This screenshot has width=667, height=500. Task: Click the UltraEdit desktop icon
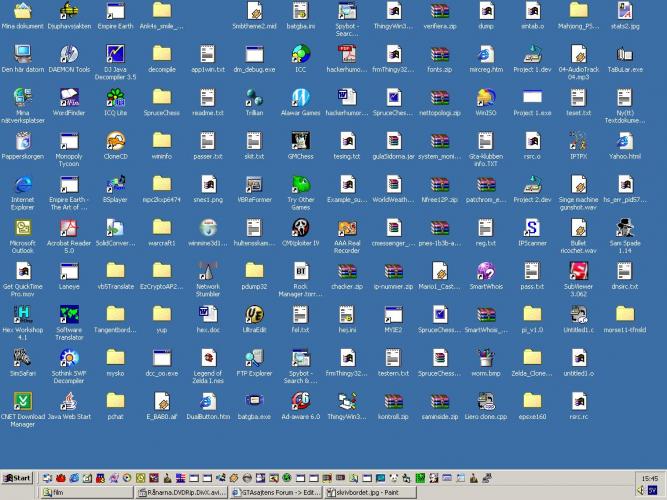[254, 314]
